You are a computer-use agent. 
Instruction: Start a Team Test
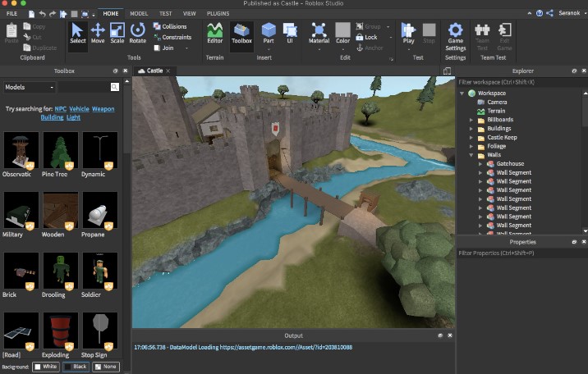pyautogui.click(x=482, y=37)
